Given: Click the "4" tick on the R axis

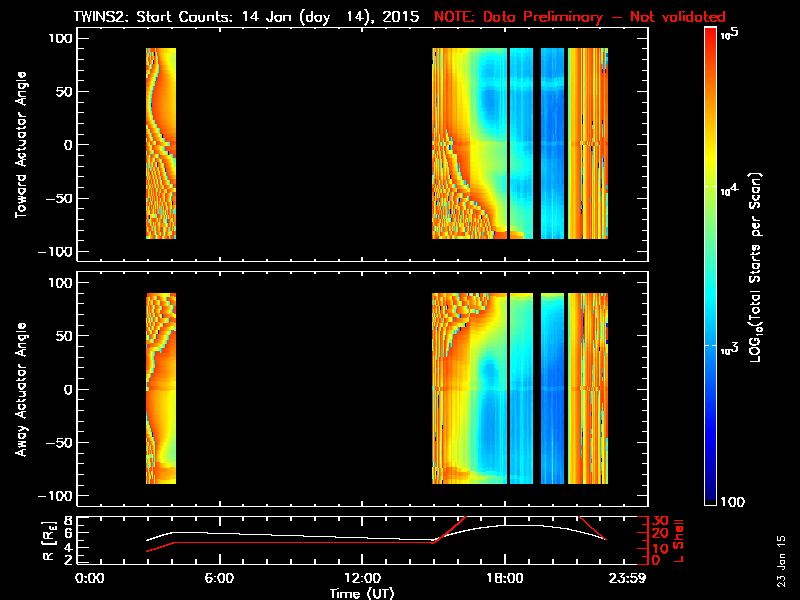Looking at the screenshot, I should point(68,548).
